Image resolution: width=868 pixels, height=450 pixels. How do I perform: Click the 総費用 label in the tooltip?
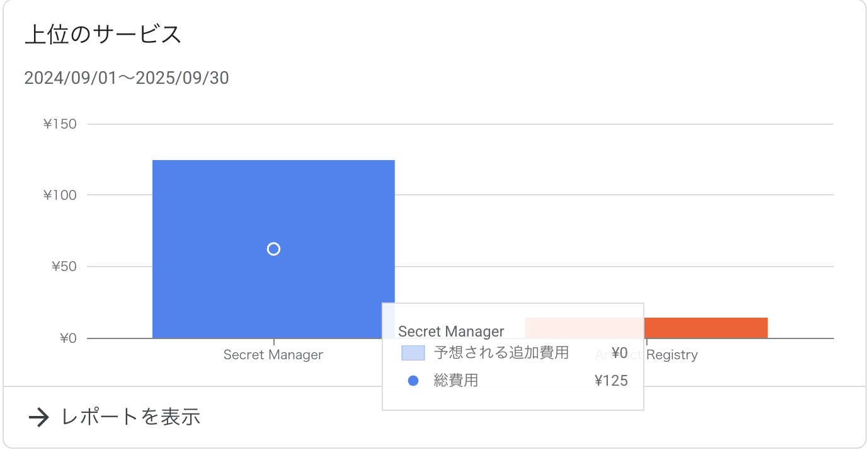click(456, 381)
